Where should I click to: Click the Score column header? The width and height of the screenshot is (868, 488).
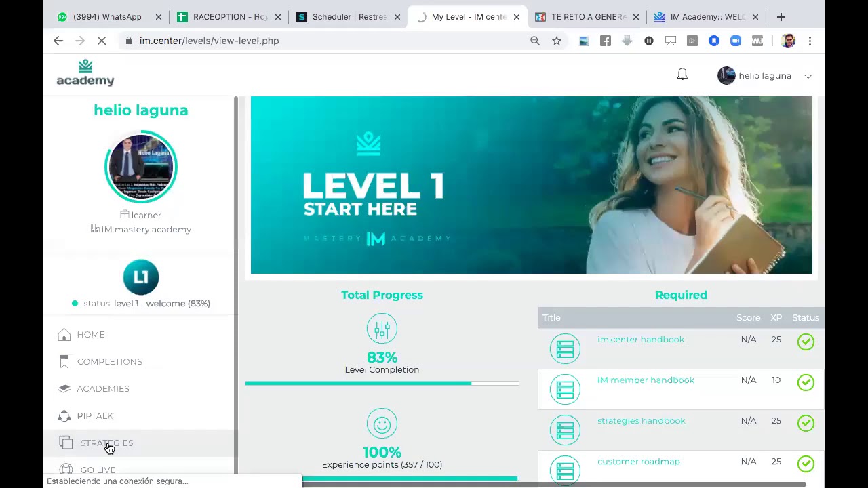(749, 318)
